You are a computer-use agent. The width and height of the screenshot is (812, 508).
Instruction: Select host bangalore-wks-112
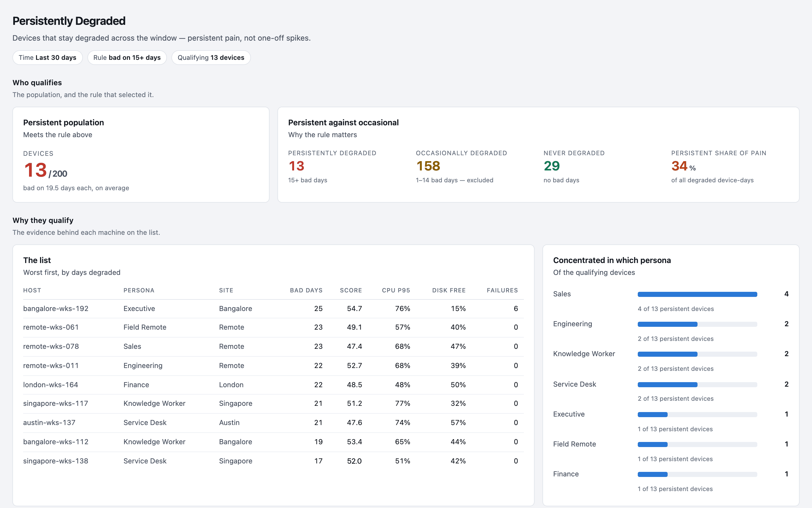56,441
